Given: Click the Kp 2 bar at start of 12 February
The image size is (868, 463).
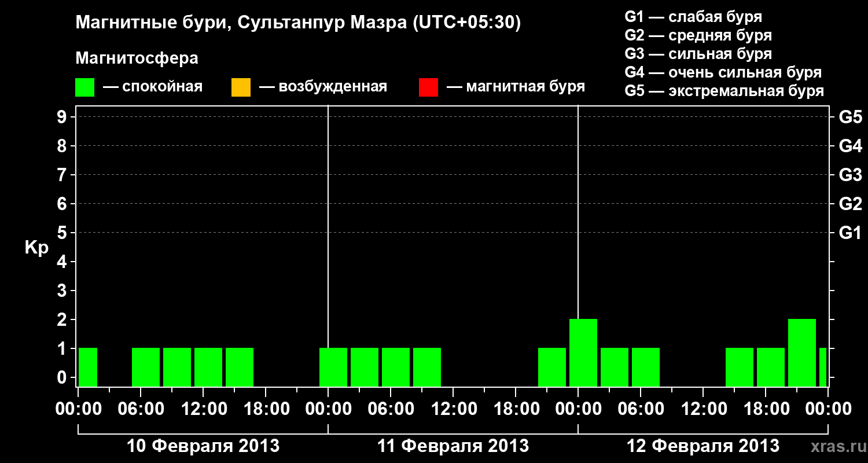Looking at the screenshot, I should click(583, 352).
